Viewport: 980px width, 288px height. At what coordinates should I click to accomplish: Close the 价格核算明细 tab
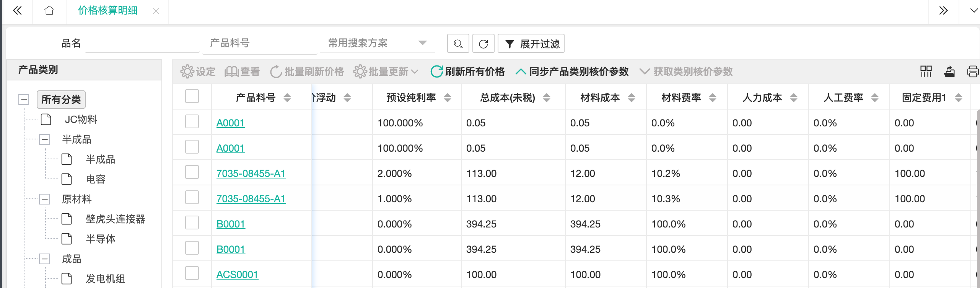tap(156, 11)
